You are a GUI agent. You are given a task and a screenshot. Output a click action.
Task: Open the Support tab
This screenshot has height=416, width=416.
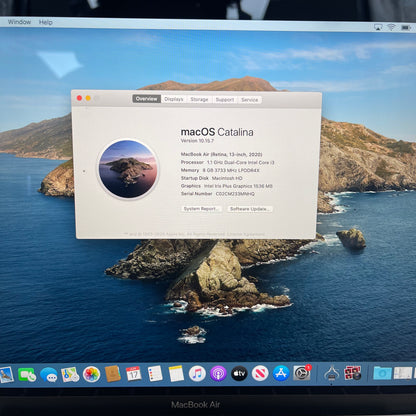(225, 100)
